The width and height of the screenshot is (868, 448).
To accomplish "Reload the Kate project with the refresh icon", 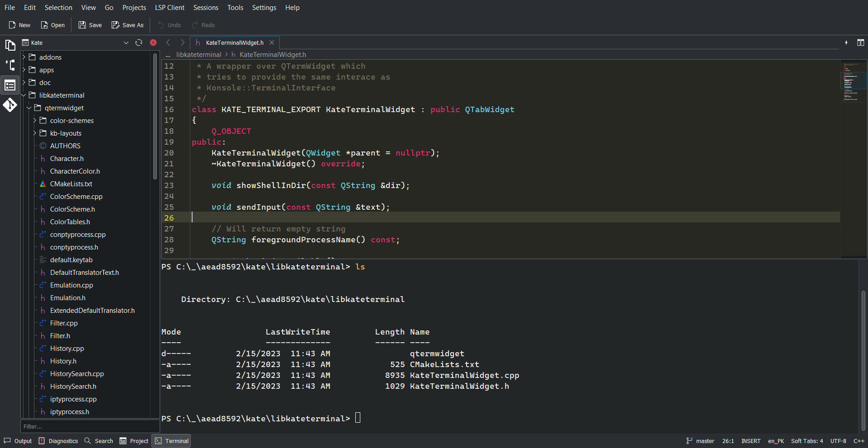I will pyautogui.click(x=139, y=42).
